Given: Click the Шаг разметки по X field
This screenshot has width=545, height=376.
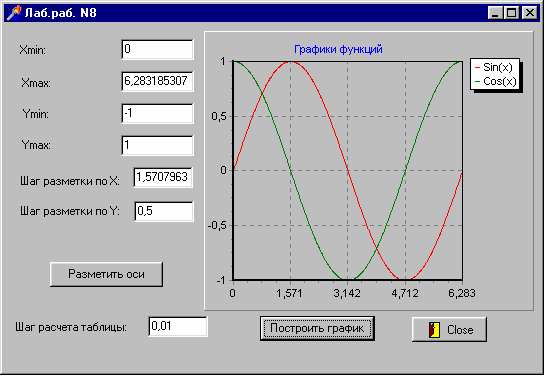Looking at the screenshot, I should click(163, 177).
